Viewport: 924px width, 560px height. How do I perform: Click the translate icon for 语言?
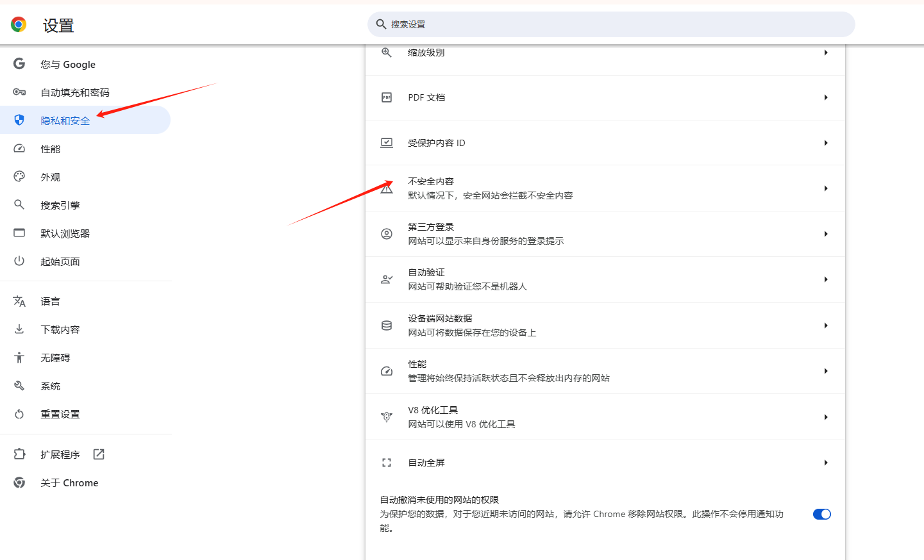[19, 301]
